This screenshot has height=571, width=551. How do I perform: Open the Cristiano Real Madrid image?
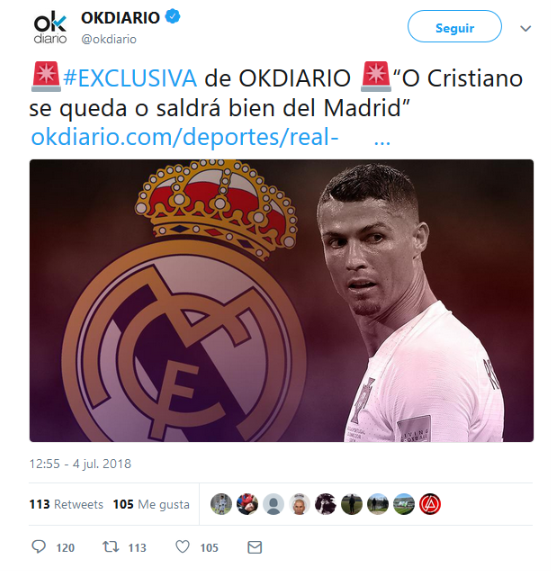tap(282, 300)
